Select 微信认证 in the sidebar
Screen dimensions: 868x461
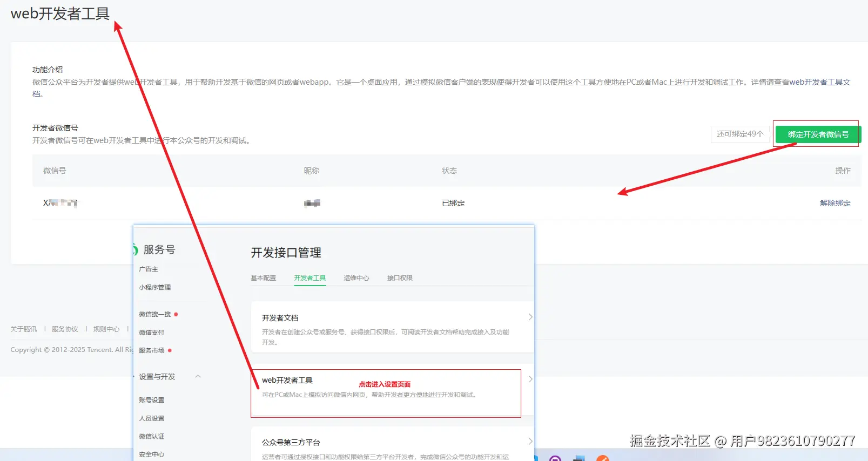coord(152,436)
